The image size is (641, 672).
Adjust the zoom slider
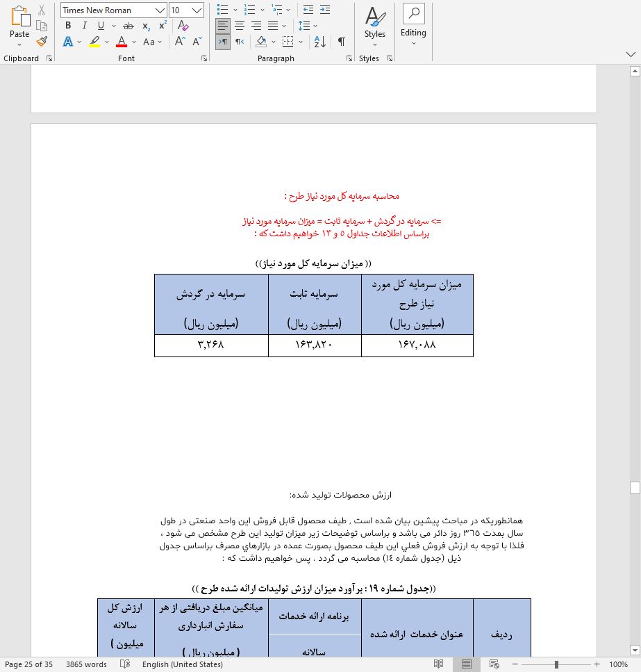coord(556,664)
